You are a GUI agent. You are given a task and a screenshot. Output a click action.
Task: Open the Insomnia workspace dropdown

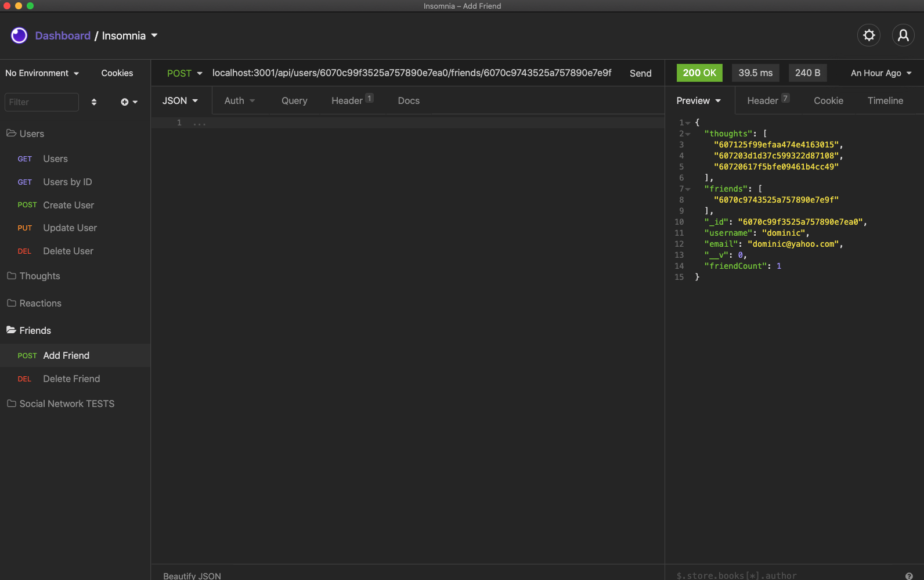click(130, 35)
